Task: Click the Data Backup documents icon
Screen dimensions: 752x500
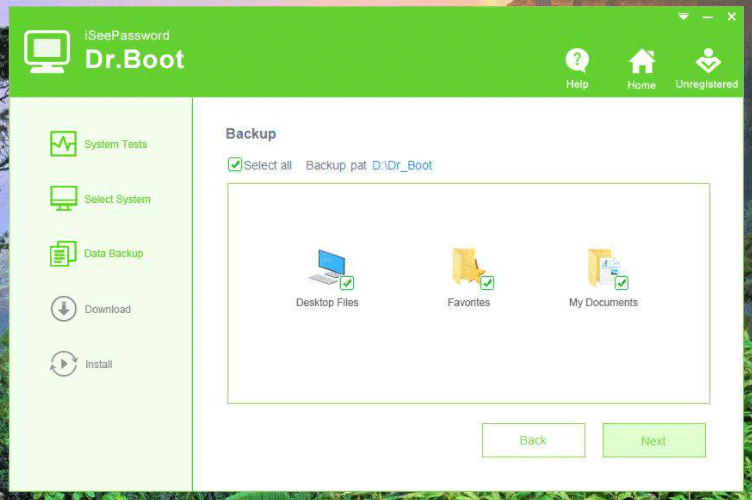Action: point(63,254)
